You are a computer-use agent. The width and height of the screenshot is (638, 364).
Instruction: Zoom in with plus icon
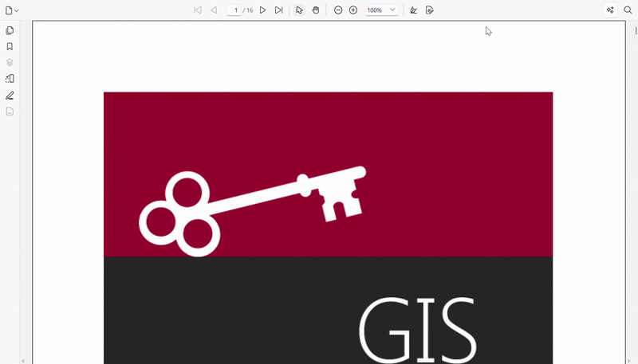point(353,10)
